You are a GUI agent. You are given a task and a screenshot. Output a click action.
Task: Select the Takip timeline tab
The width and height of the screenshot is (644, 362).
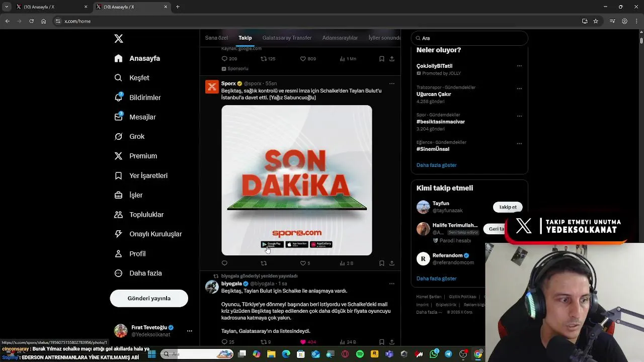[x=245, y=38]
